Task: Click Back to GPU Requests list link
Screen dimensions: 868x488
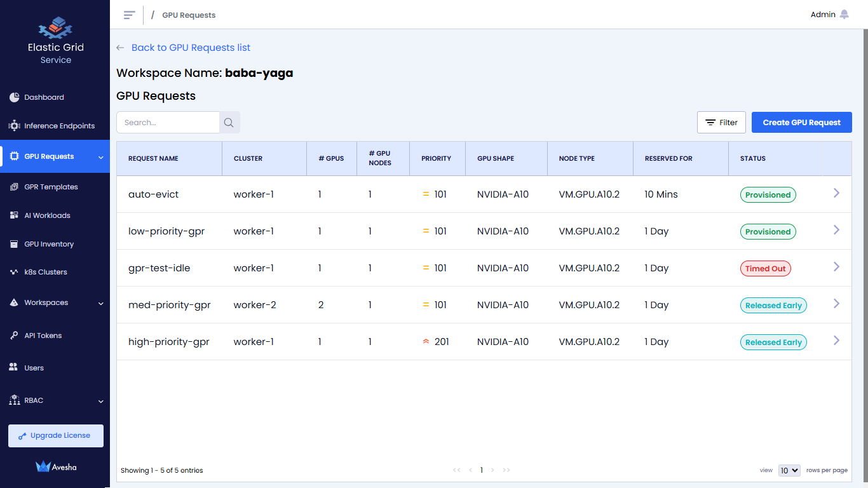Action: (191, 48)
